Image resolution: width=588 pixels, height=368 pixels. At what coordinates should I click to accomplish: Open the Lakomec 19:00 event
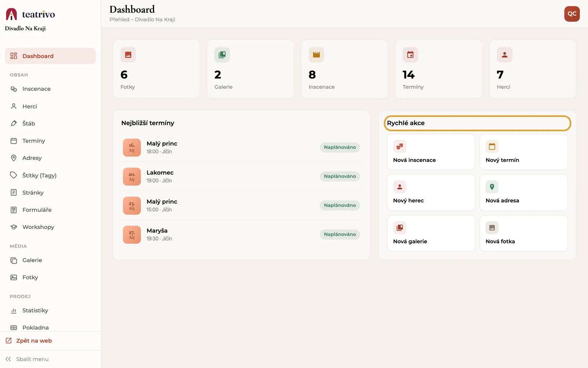coord(241,176)
